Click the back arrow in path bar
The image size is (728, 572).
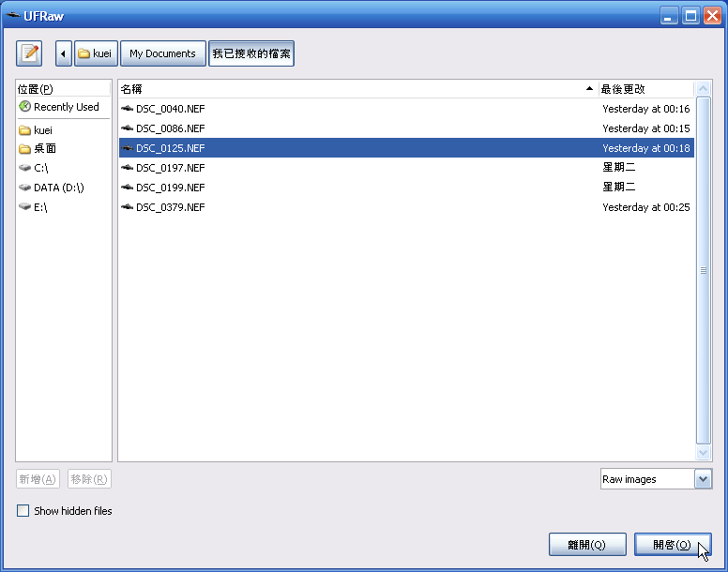coord(63,53)
